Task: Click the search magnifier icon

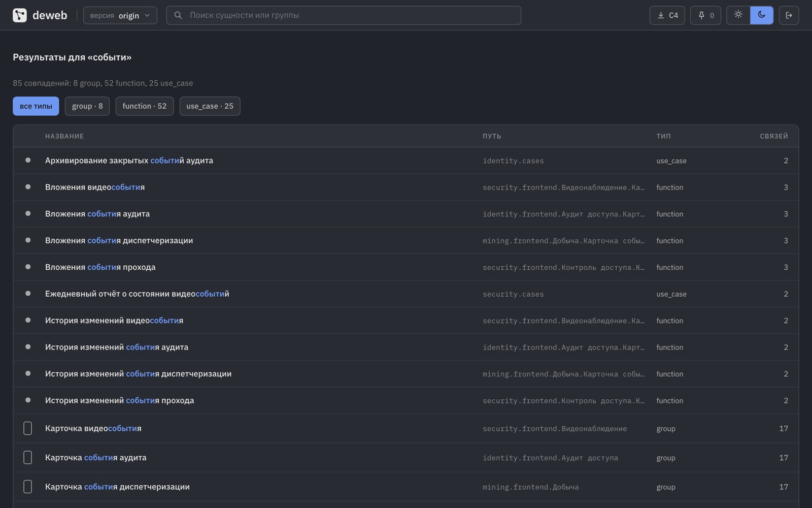Action: tap(178, 15)
